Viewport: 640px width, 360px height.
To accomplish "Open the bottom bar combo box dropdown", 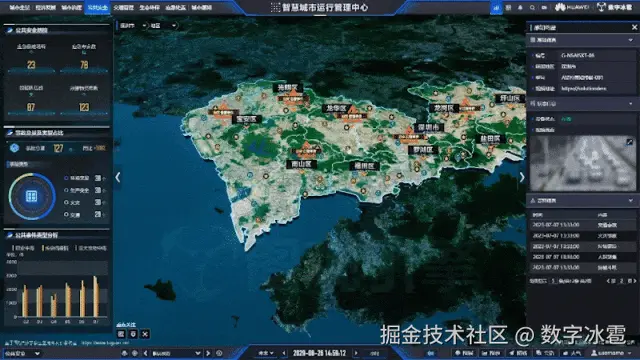I will pyautogui.click(x=176, y=353).
